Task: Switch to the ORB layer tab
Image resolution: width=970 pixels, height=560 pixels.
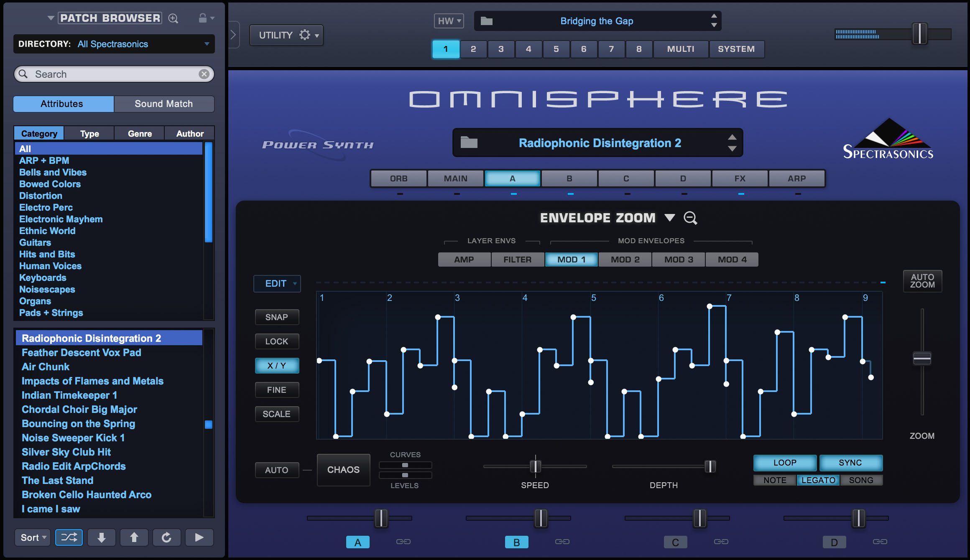Action: pos(399,178)
